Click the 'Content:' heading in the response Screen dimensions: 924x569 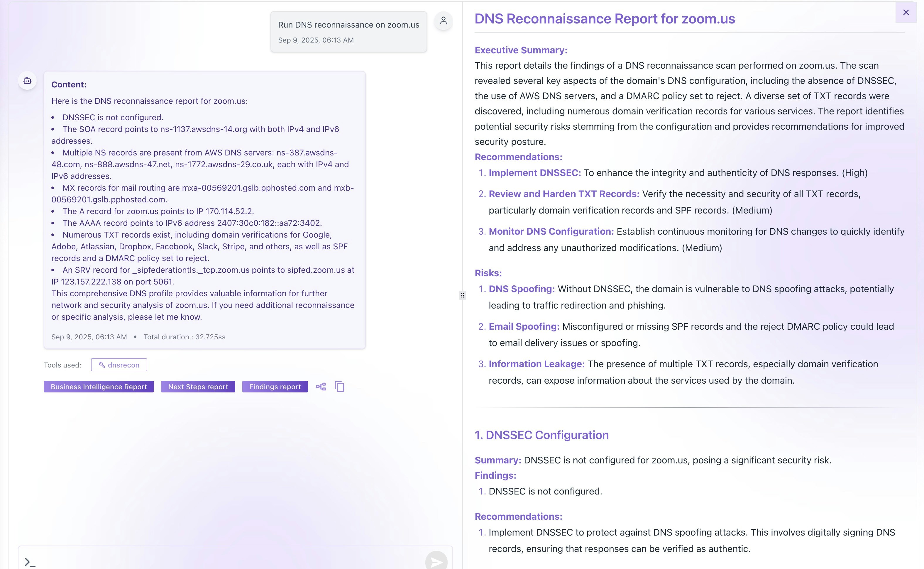pyautogui.click(x=69, y=85)
